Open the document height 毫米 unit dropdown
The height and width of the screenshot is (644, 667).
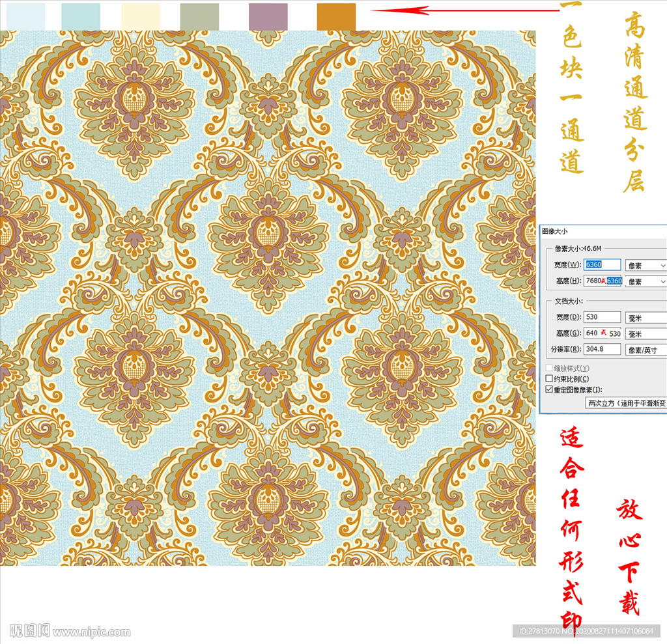[646, 334]
